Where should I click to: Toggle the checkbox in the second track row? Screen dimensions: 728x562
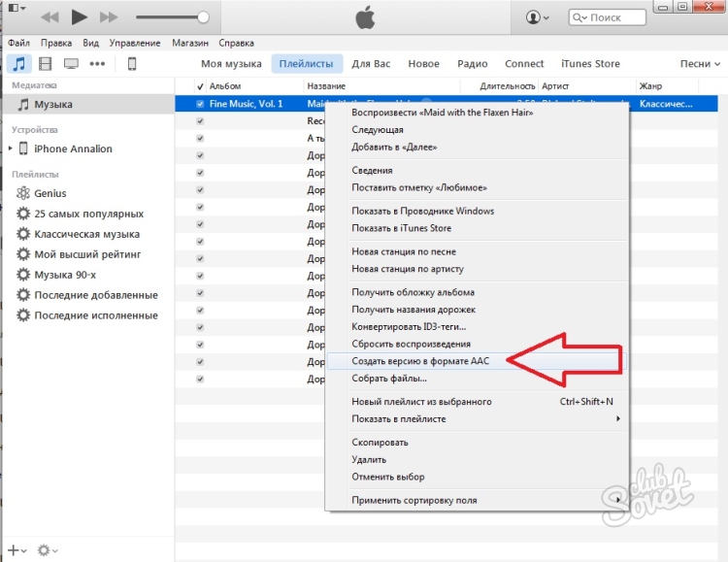coord(200,121)
